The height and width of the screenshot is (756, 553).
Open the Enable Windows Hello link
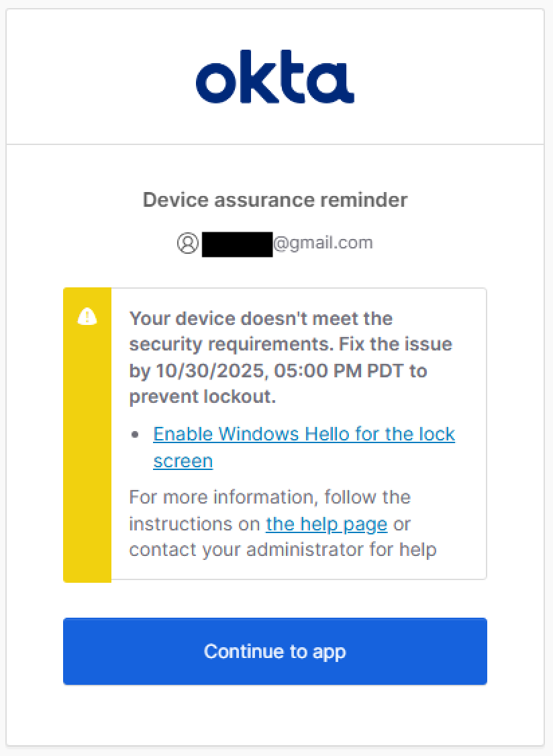(303, 434)
